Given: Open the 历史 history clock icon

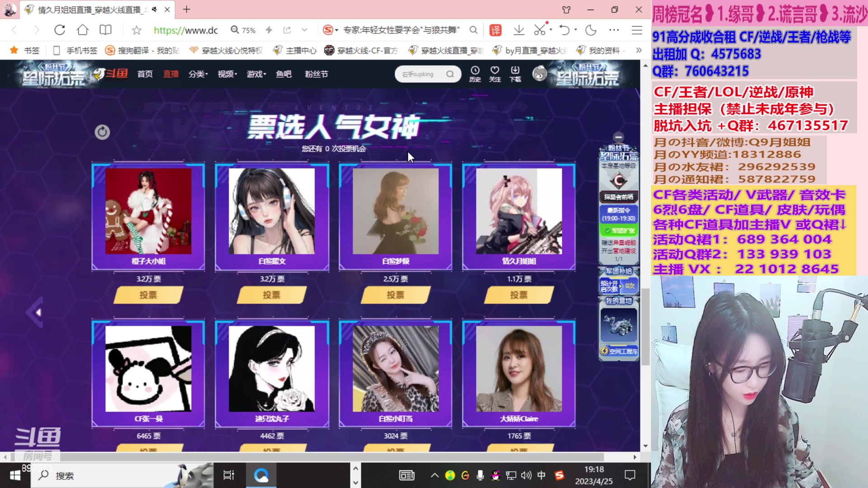Looking at the screenshot, I should click(475, 74).
